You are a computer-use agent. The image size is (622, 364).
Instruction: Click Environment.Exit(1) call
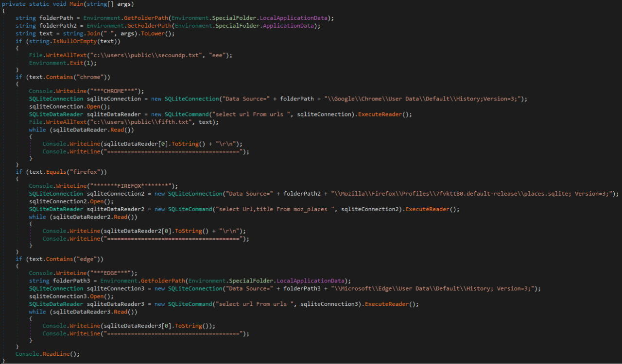pos(62,63)
